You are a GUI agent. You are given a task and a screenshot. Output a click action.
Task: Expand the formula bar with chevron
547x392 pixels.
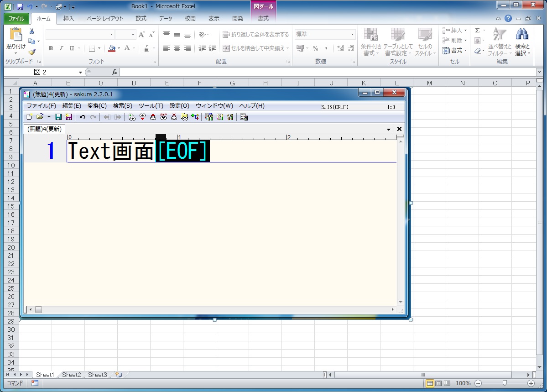pos(539,72)
